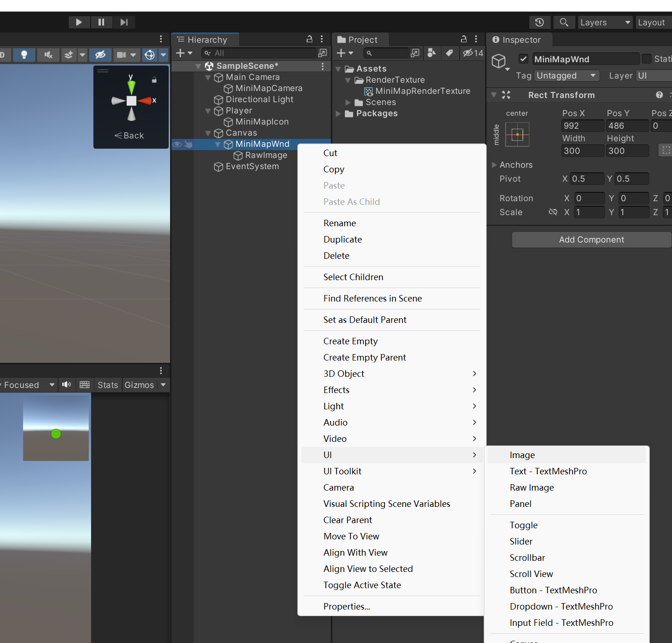The image size is (672, 643).
Task: Open Rect Transform help question icon
Action: [x=659, y=95]
